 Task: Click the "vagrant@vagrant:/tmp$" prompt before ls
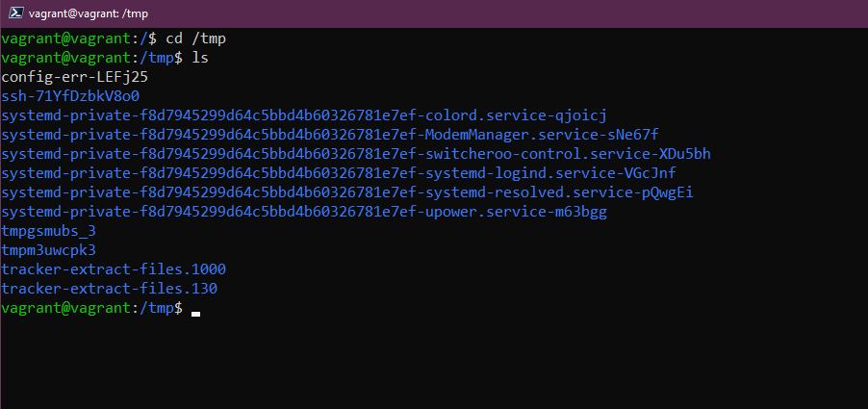tap(91, 58)
